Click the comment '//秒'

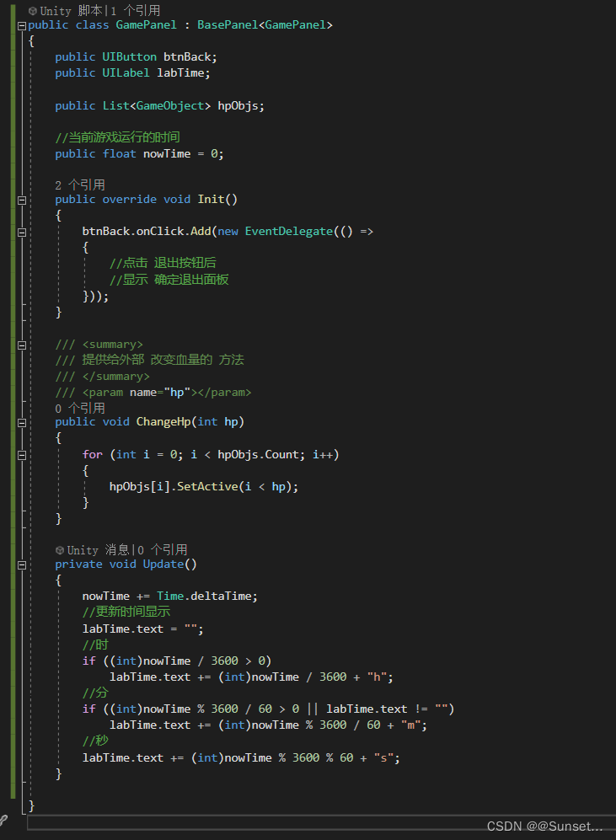click(95, 741)
